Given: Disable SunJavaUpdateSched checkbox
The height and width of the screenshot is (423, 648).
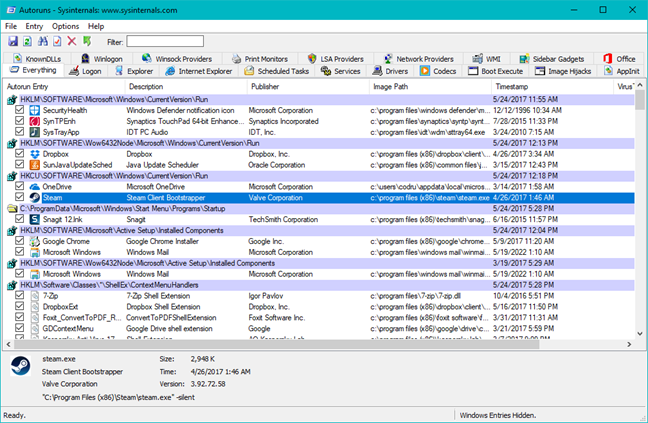Looking at the screenshot, I should (x=19, y=164).
